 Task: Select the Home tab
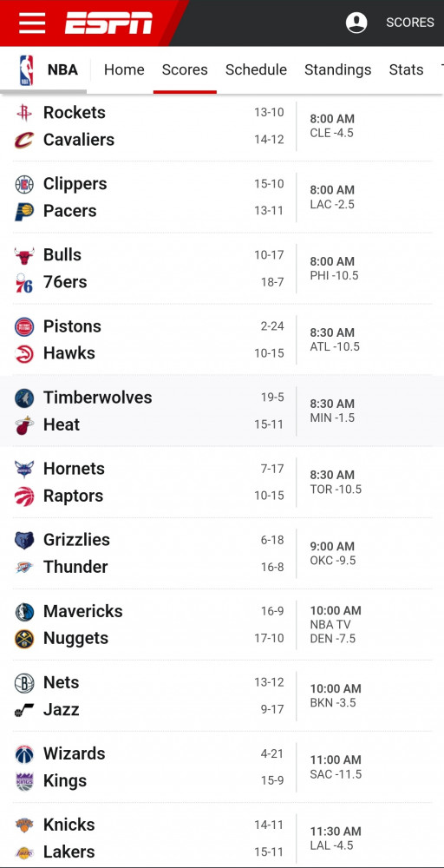124,69
